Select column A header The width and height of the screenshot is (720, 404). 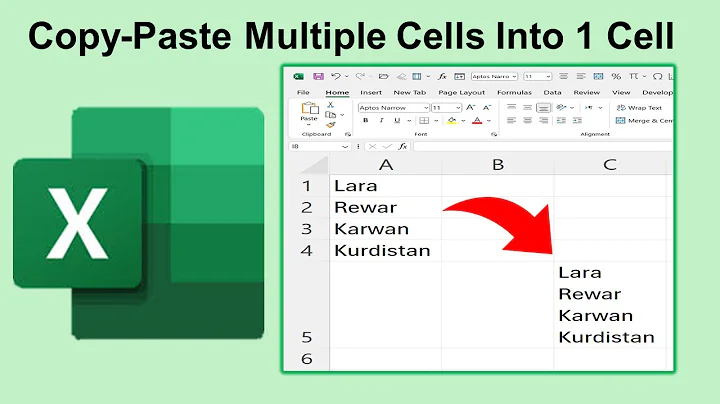pyautogui.click(x=386, y=164)
